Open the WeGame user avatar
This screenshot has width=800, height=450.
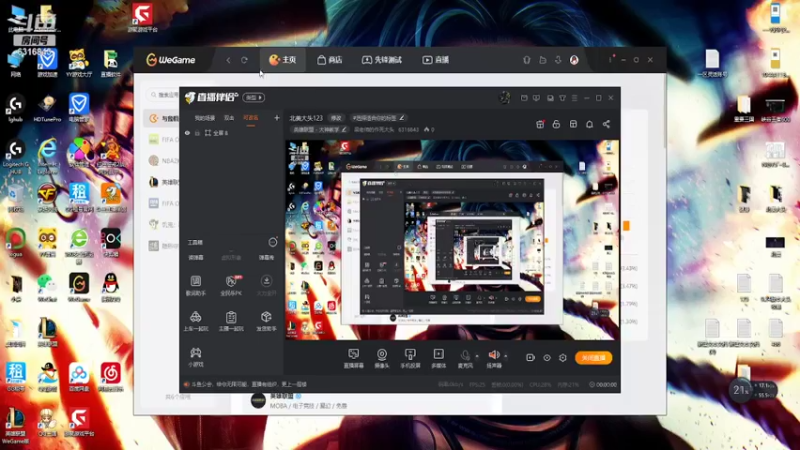pos(574,60)
